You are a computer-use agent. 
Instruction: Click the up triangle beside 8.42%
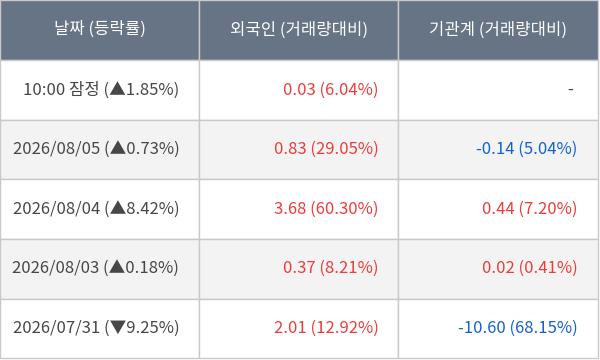click(118, 208)
